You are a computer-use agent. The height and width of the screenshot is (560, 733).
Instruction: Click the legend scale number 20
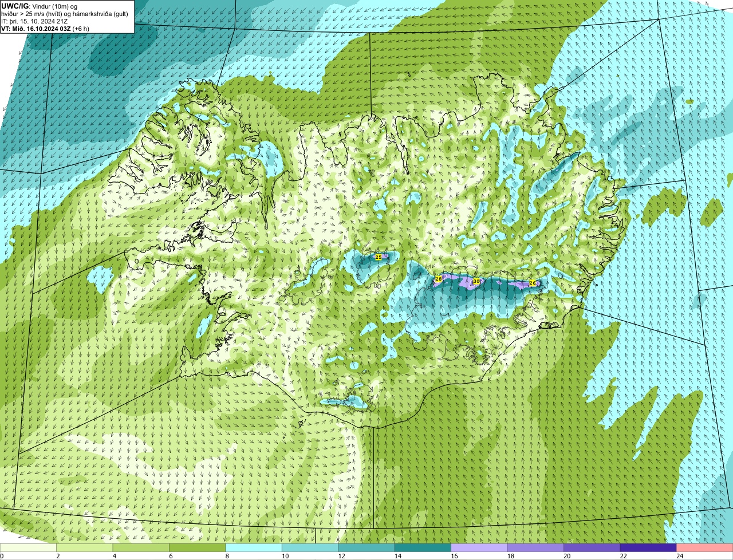click(x=567, y=556)
